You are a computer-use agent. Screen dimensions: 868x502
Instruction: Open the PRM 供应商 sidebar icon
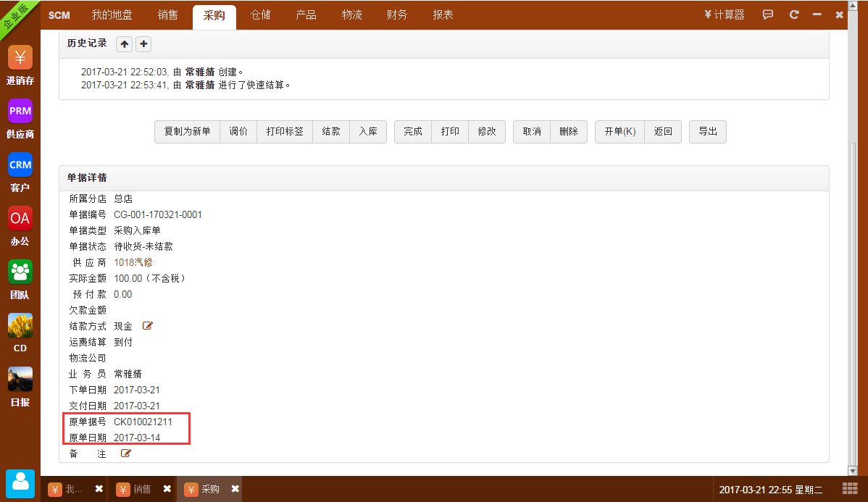point(20,112)
